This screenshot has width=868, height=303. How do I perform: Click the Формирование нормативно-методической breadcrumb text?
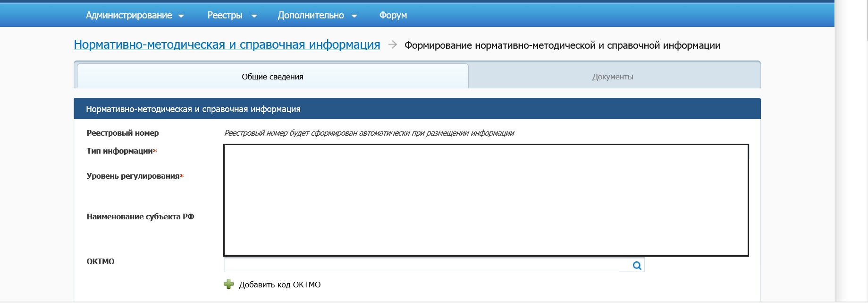562,45
